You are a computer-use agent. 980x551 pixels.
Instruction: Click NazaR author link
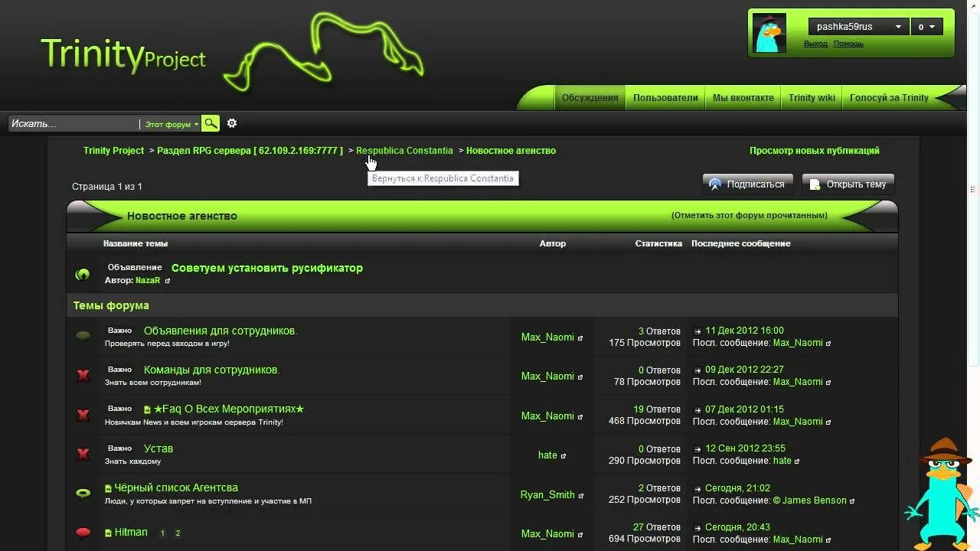(148, 281)
